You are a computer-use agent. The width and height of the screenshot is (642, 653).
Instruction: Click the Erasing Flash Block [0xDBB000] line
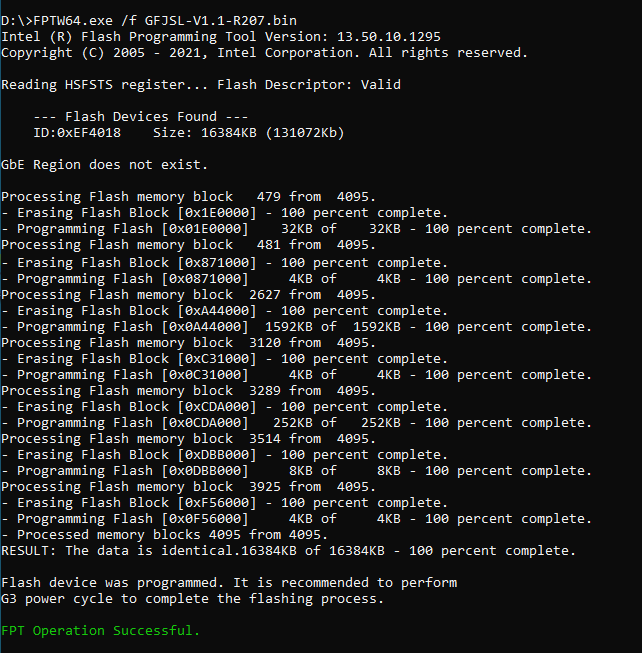point(224,455)
